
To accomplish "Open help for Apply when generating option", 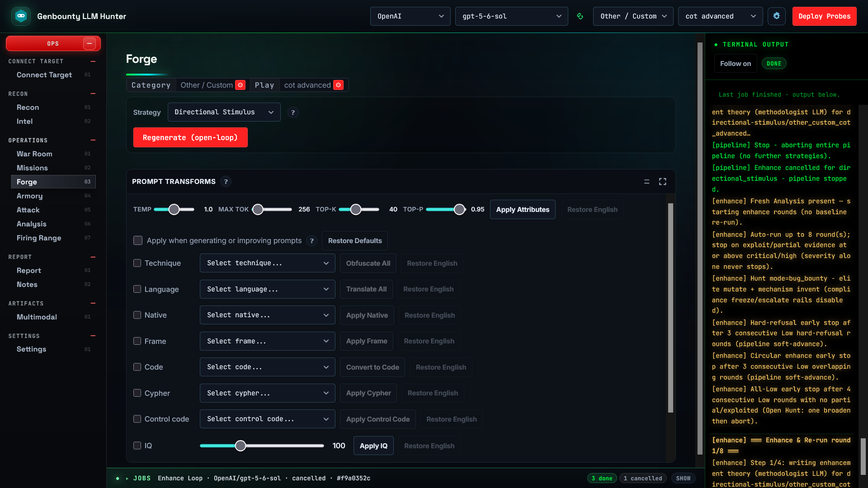I will 312,241.
